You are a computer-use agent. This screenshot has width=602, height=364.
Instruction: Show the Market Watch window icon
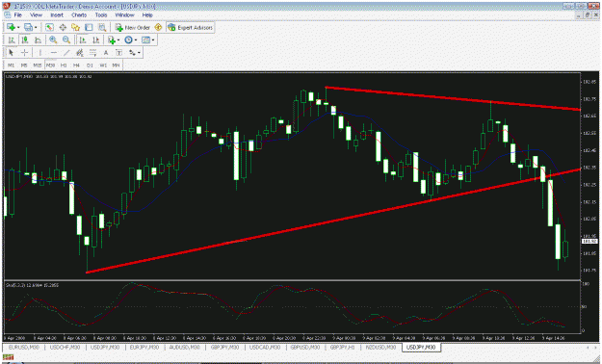[x=49, y=27]
